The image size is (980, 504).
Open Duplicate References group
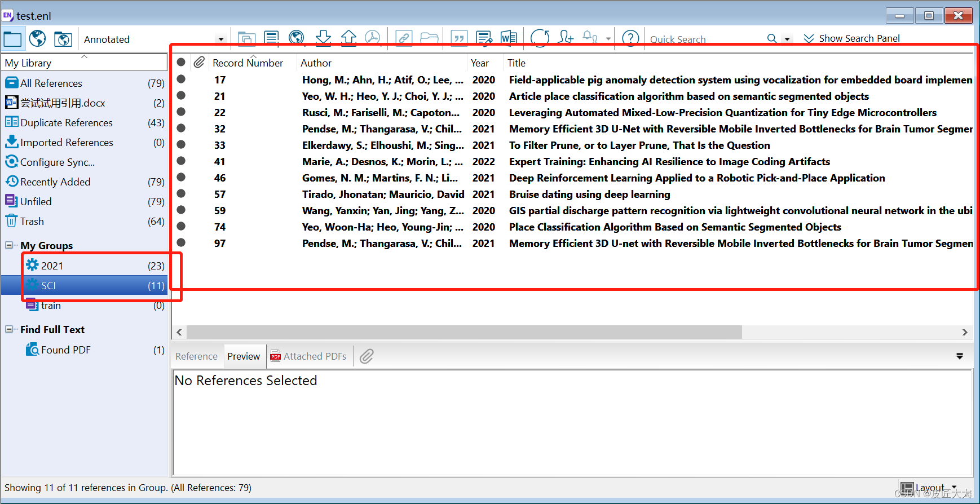point(85,123)
